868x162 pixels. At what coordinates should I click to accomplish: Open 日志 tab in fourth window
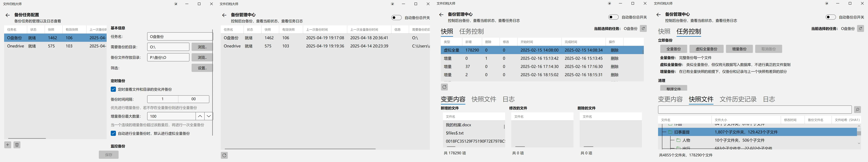tap(769, 99)
